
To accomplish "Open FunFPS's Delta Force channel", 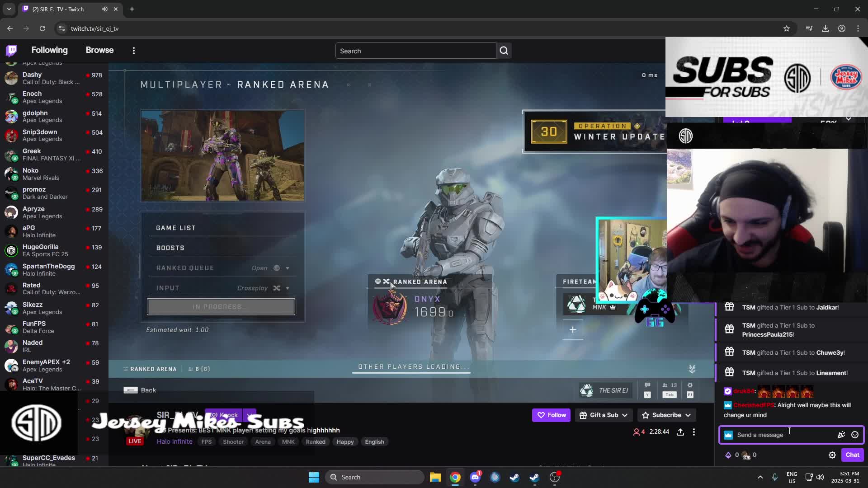I will (x=54, y=327).
